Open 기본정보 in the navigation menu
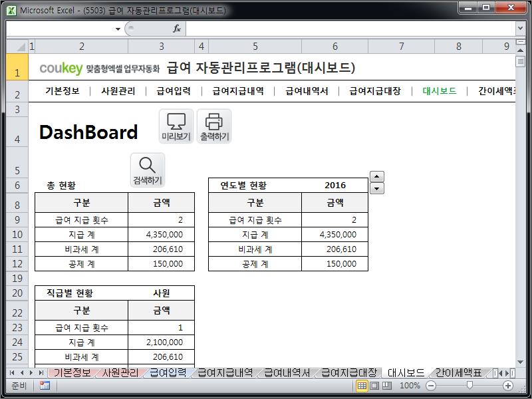532x399 pixels. (63, 91)
